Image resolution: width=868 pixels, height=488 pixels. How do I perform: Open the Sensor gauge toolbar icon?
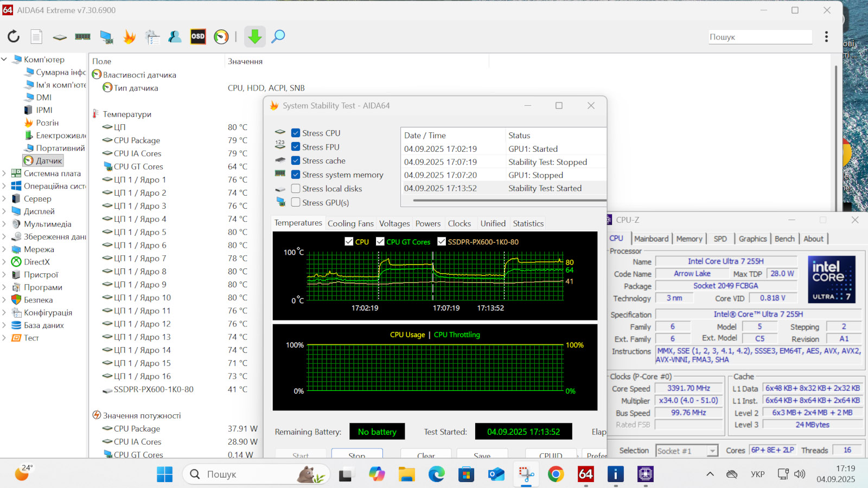tap(221, 36)
